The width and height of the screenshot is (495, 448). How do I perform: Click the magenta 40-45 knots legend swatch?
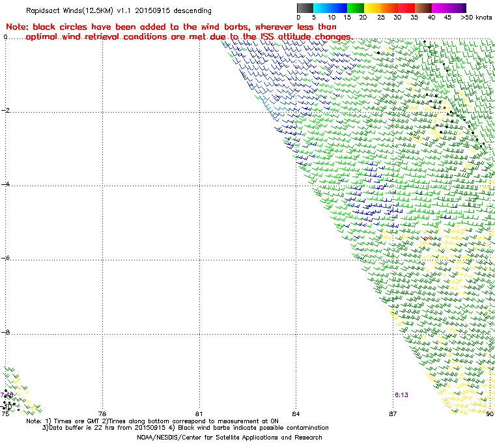(440, 8)
